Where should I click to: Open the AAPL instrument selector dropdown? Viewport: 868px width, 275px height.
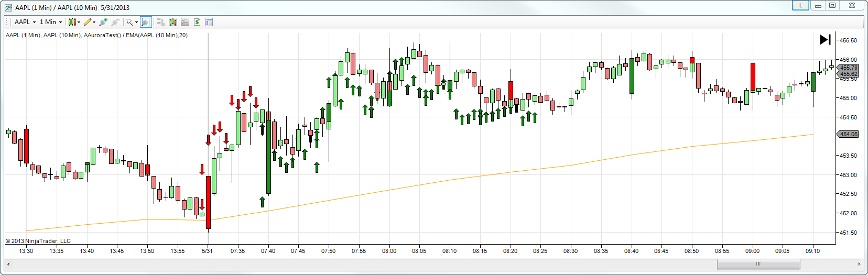[25, 22]
